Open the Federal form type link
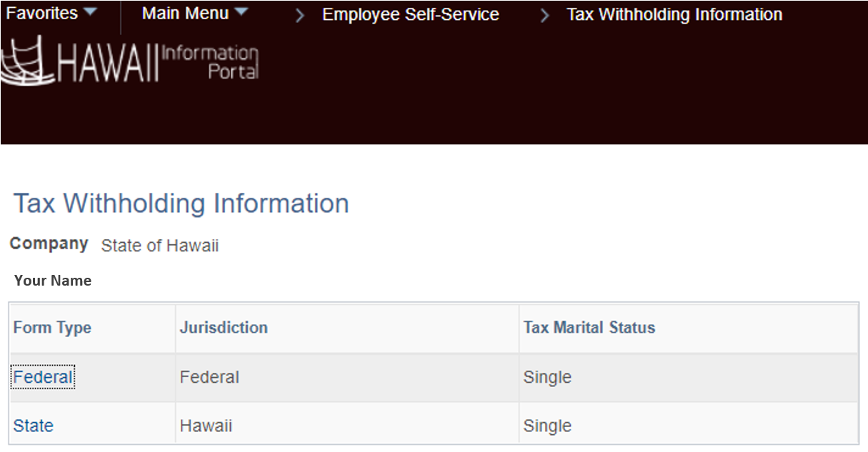868x452 pixels. point(43,377)
